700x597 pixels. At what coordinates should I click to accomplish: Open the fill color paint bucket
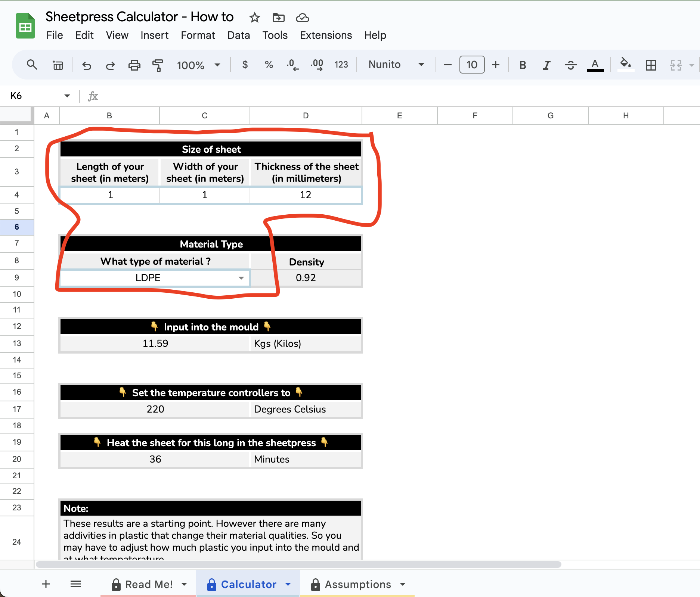(626, 65)
